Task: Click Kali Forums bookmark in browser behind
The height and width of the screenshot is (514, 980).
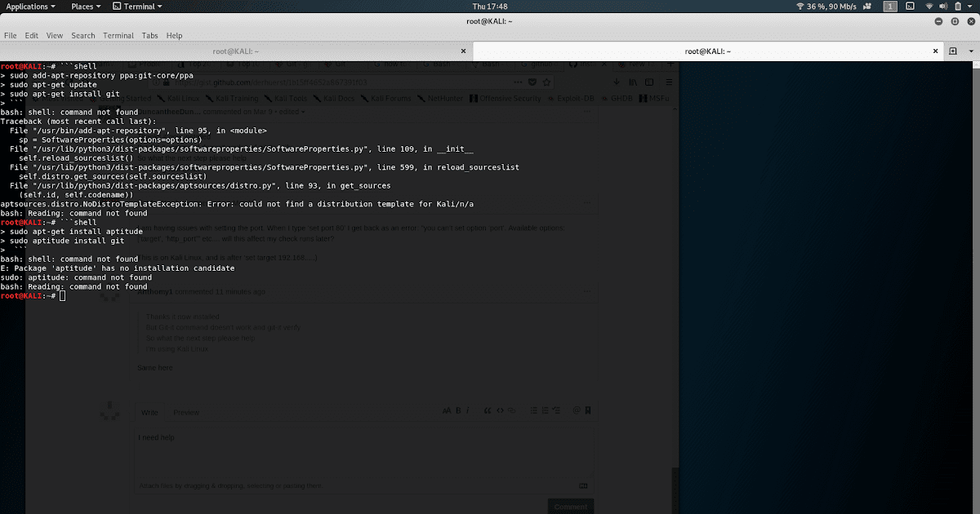Action: tap(387, 99)
